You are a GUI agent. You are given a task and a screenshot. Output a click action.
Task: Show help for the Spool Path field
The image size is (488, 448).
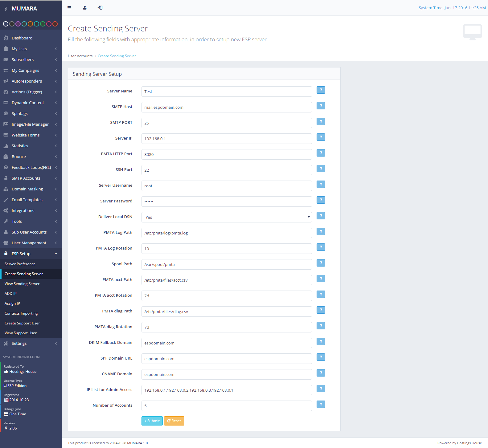click(321, 263)
